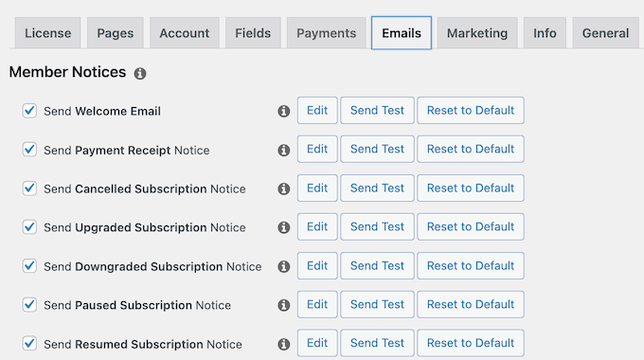
Task: Open the Pages tab
Action: click(x=116, y=33)
